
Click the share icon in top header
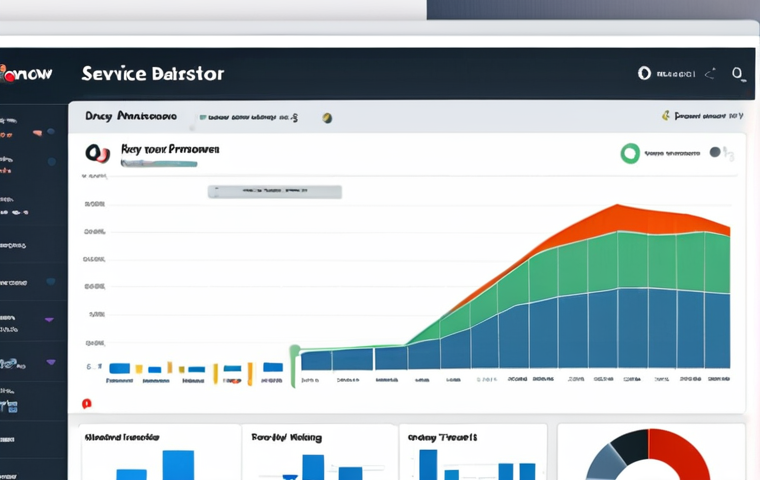710,74
